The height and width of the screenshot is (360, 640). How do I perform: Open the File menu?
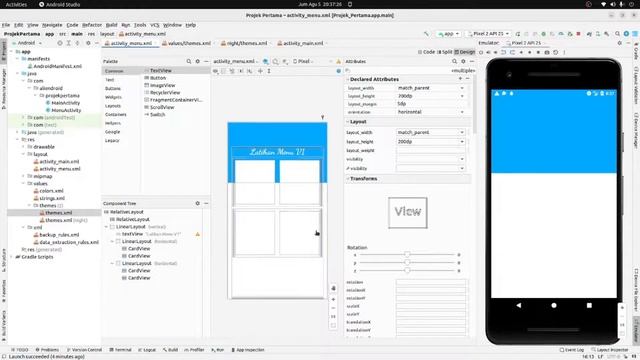(6, 25)
